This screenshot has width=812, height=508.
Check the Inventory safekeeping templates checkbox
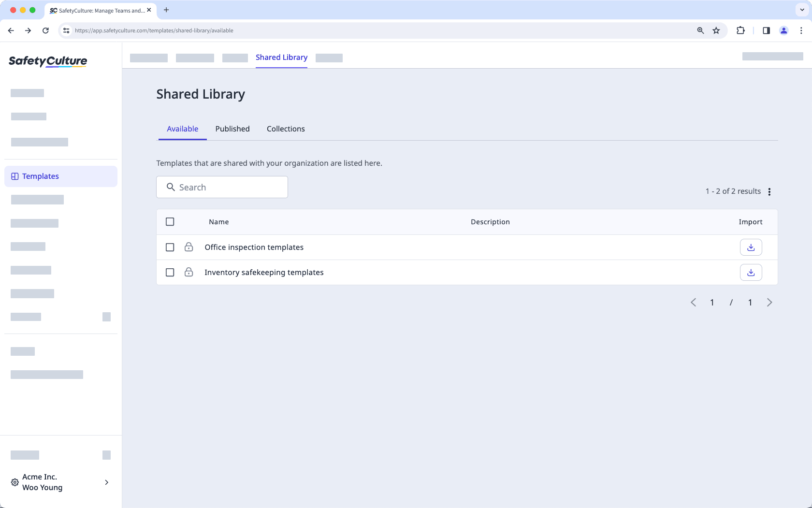[x=170, y=272]
